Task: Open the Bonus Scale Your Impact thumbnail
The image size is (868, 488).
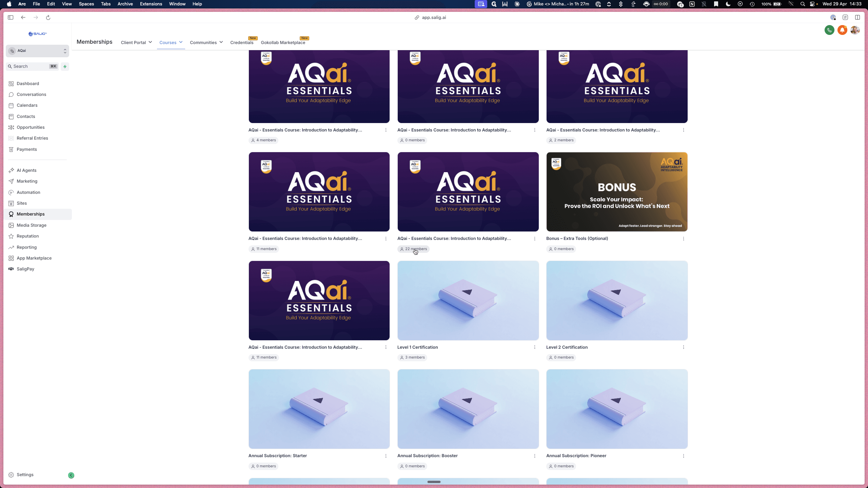Action: (617, 192)
